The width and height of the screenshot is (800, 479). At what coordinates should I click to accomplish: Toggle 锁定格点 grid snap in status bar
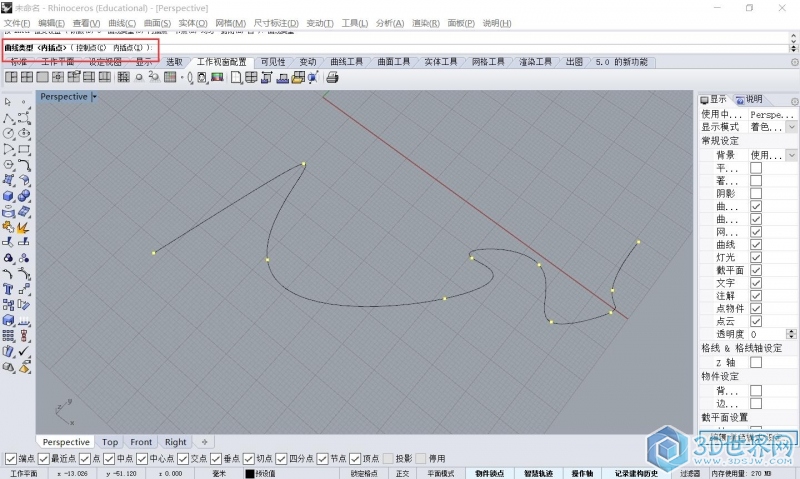364,473
